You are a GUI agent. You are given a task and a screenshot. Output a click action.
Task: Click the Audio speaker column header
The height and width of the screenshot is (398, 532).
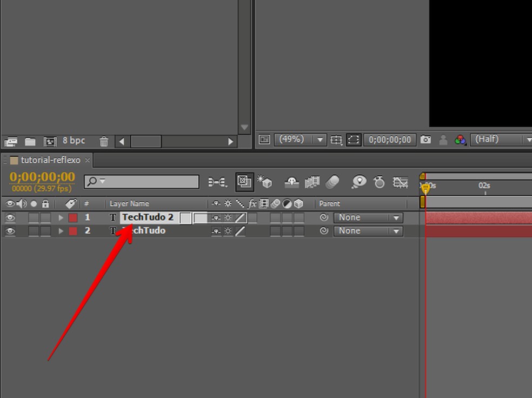[x=22, y=203]
